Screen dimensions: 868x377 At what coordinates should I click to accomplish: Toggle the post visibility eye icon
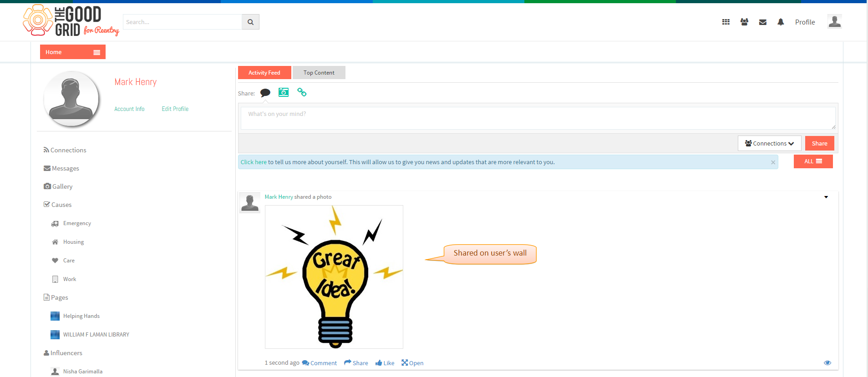coord(827,363)
